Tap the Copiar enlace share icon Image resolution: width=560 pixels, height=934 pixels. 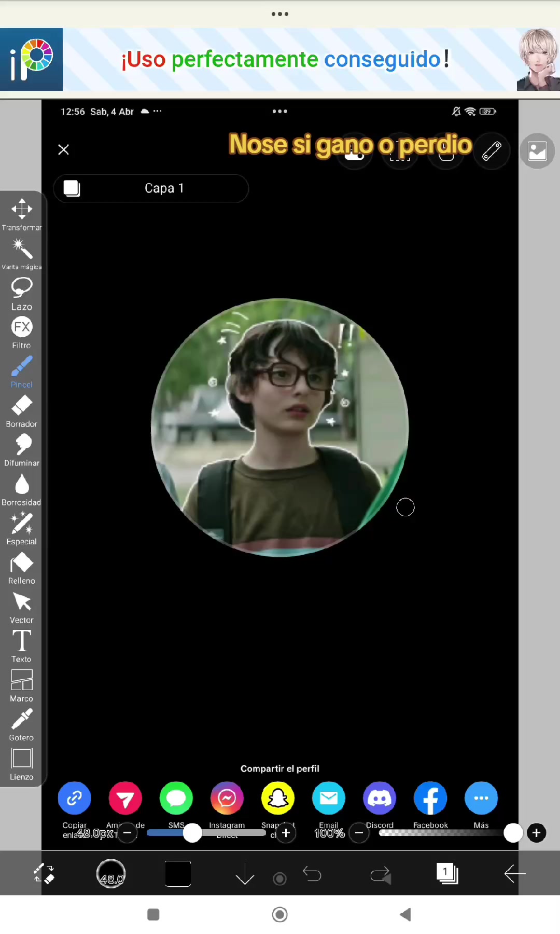pyautogui.click(x=74, y=798)
